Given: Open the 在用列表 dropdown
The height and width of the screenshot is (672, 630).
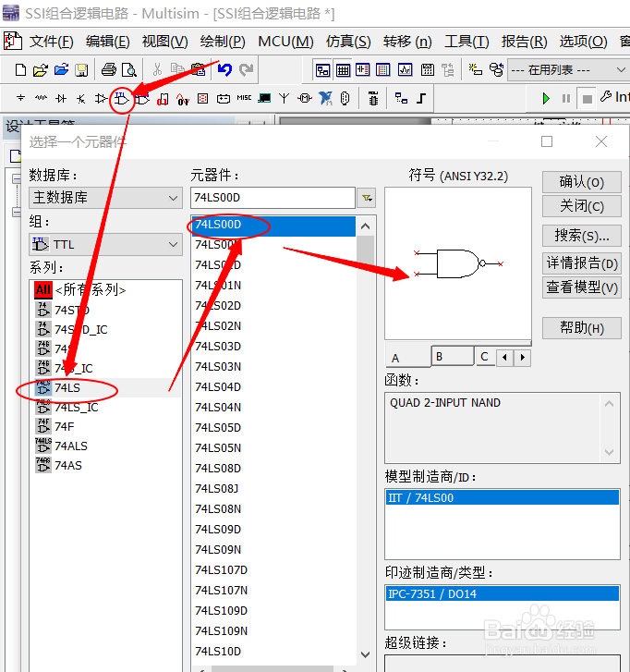Looking at the screenshot, I should [568, 70].
